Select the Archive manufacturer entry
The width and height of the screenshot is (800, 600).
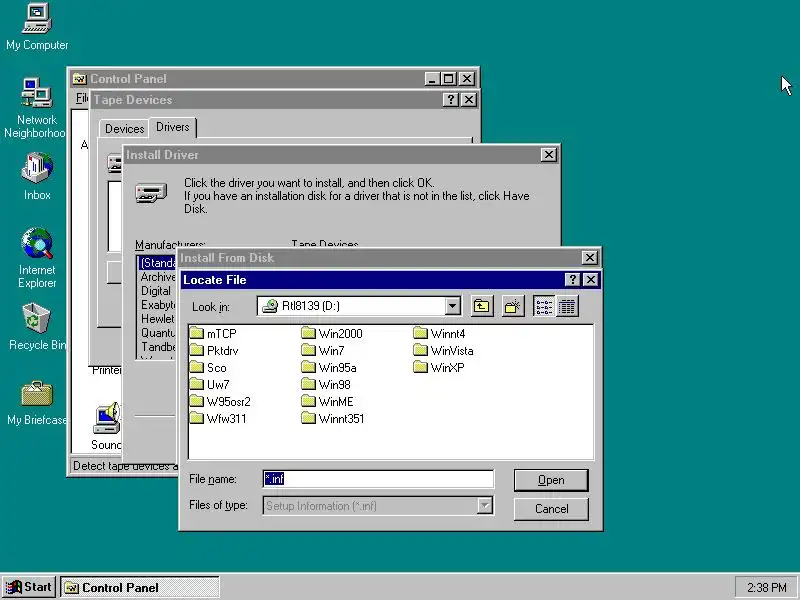[x=158, y=277]
